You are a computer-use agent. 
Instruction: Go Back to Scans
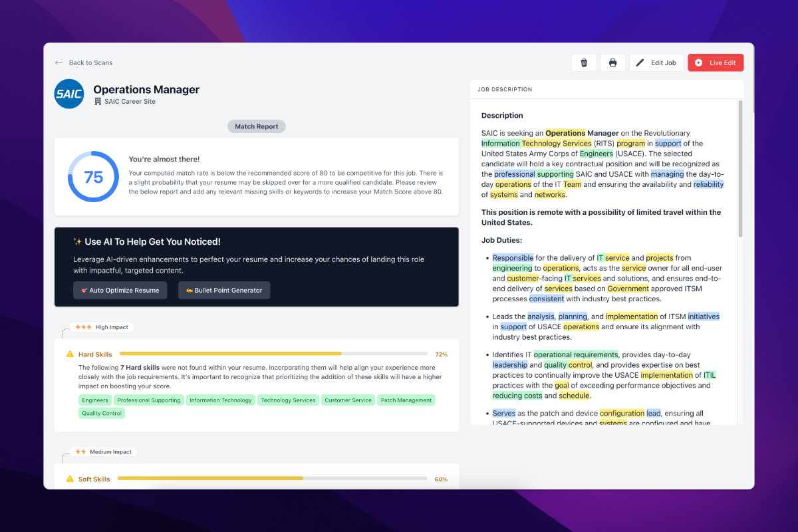90,63
